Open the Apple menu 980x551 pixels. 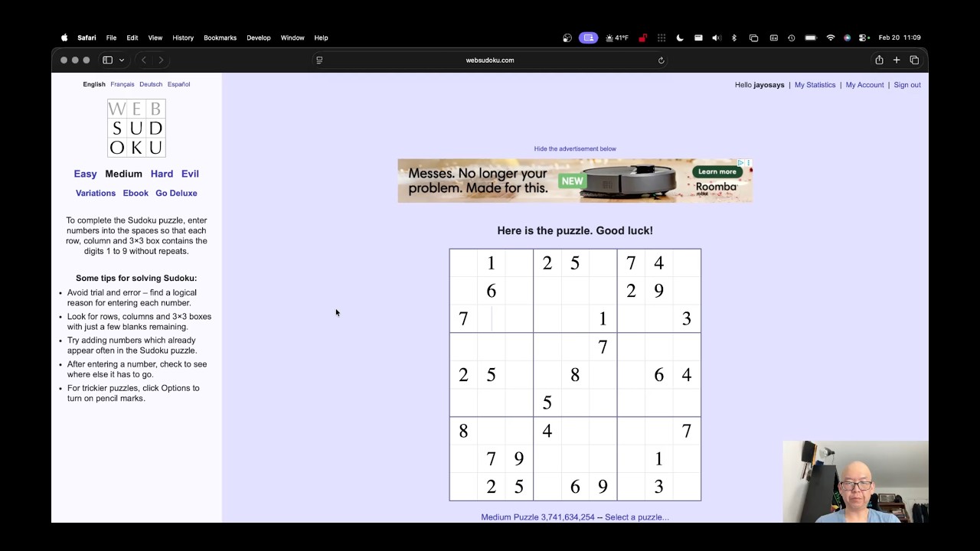coord(64,37)
